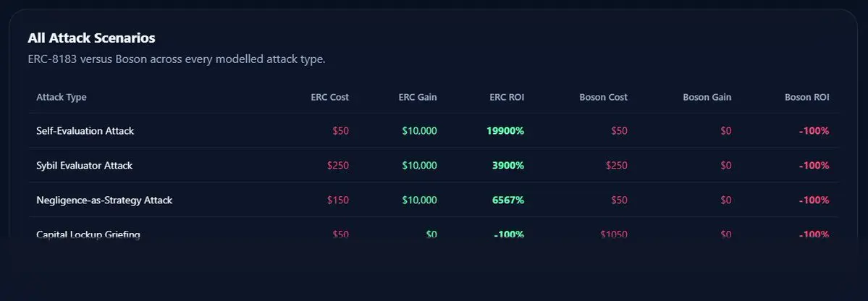Viewport: 868px width, 301px height.
Task: Click the 6567% ERC ROI value
Action: 507,200
